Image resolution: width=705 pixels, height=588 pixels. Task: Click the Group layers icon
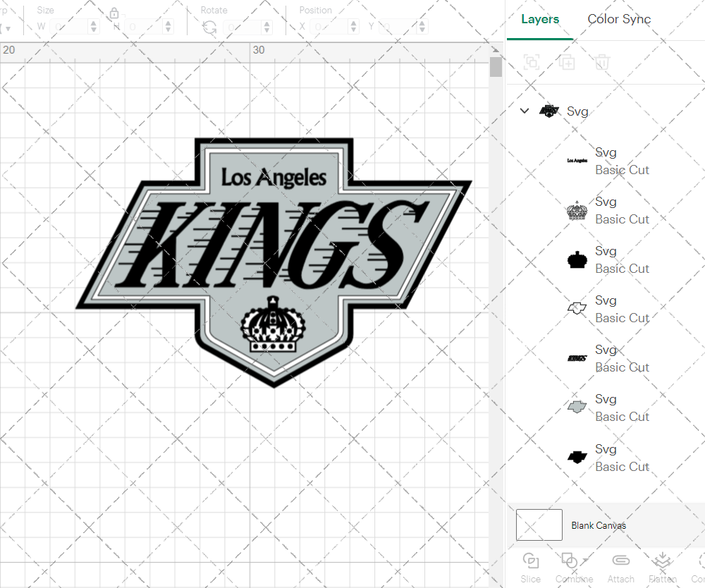tap(532, 63)
